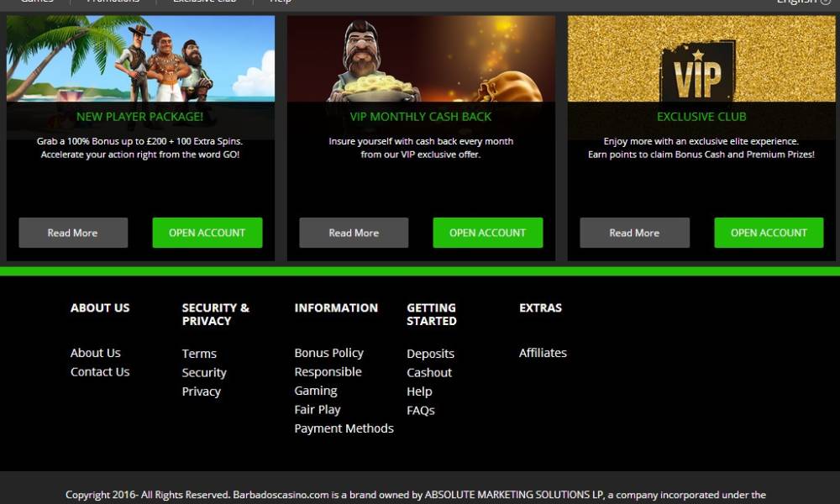Visit the Affiliates extras link
This screenshot has height=504, width=840.
pyautogui.click(x=543, y=353)
